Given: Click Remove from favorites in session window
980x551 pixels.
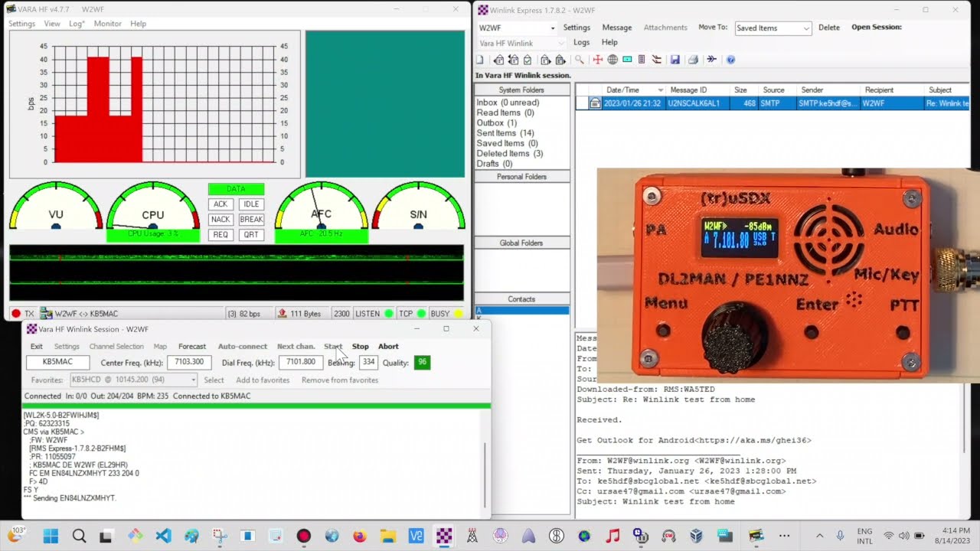Looking at the screenshot, I should (x=340, y=380).
